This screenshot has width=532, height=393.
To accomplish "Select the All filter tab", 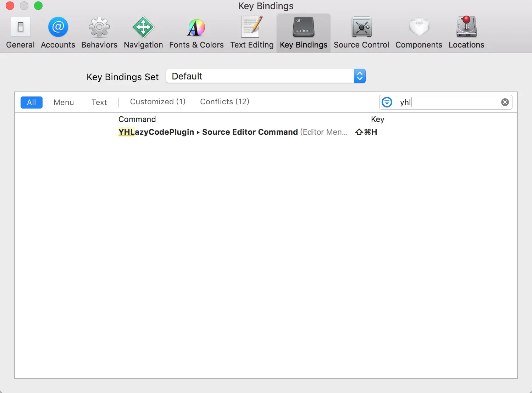I will 32,102.
